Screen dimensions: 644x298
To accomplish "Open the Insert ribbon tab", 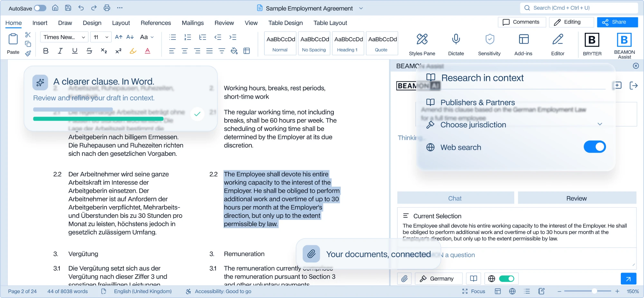I will 40,23.
